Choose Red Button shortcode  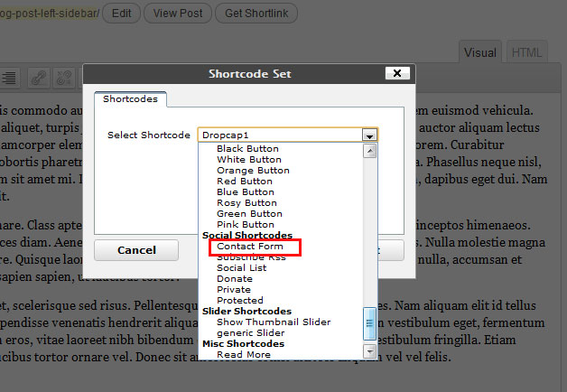tap(245, 182)
